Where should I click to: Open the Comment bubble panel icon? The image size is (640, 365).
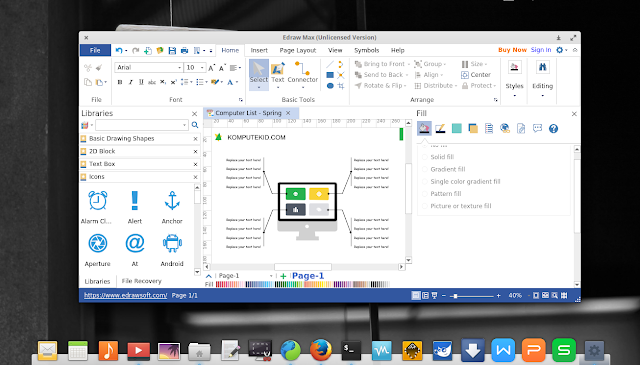tap(537, 129)
